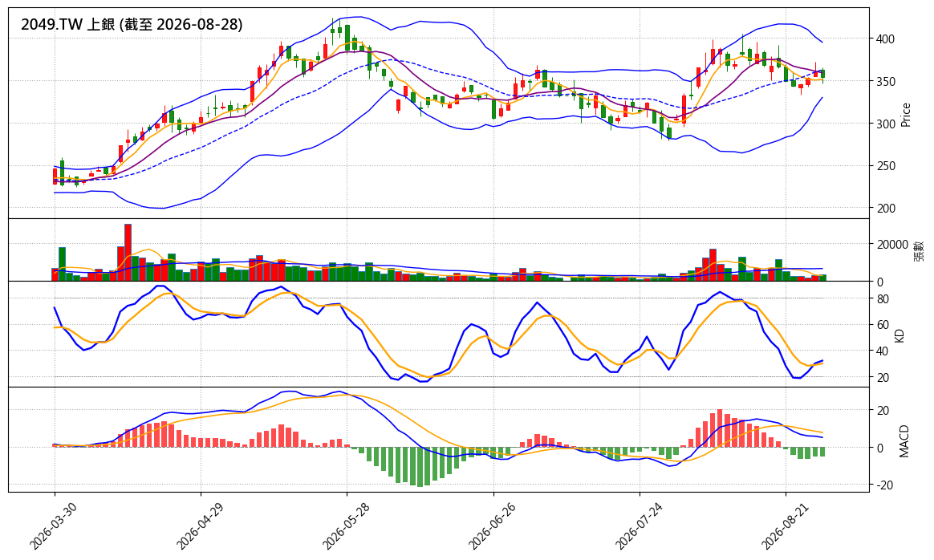Viewport: 934px width, 560px height.
Task: Select the 300 price tick label
Action: (884, 124)
